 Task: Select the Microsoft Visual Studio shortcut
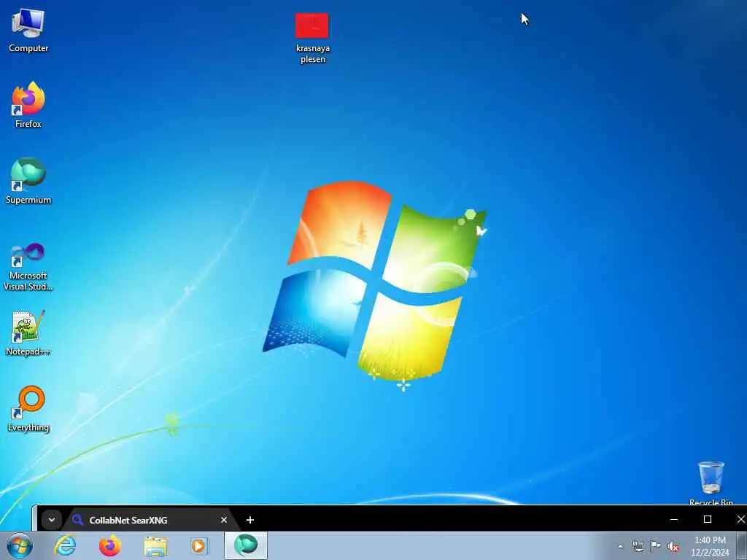pos(28,267)
